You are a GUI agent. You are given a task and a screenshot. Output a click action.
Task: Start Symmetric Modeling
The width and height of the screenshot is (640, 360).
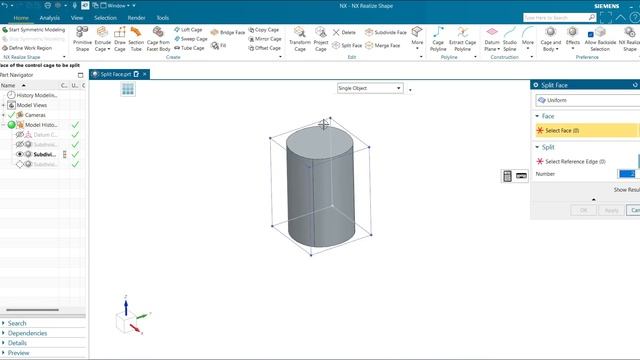coord(33,30)
